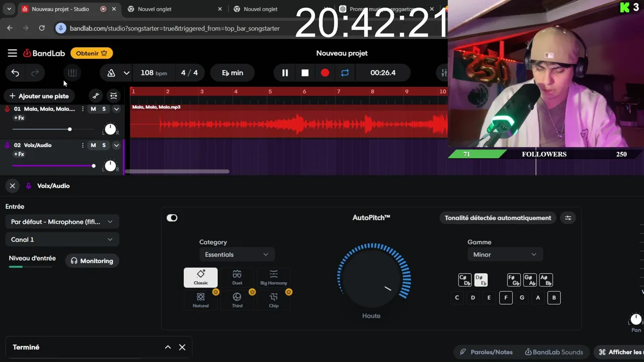The width and height of the screenshot is (644, 362).
Task: Open options menu for track 01 Mala
Action: (x=83, y=109)
